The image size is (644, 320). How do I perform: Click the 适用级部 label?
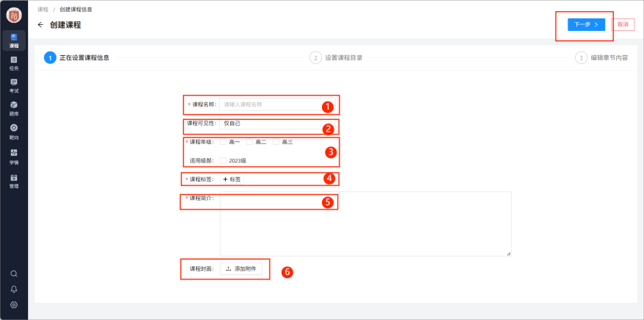click(x=201, y=160)
